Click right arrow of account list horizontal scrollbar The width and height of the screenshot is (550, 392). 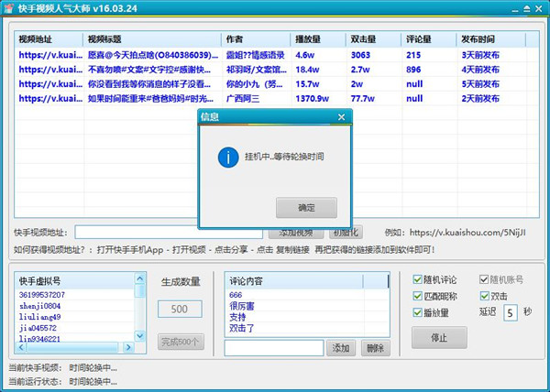click(128, 347)
